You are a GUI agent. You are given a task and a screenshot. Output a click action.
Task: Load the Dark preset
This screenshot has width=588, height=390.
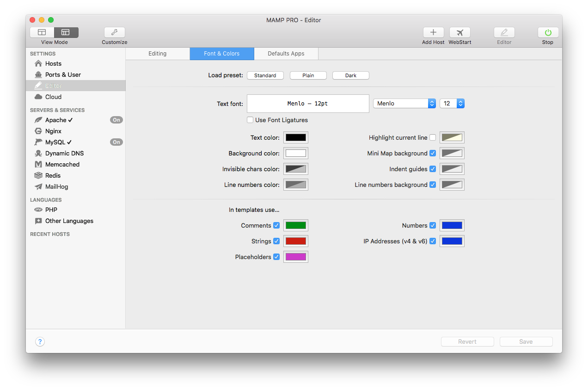(350, 75)
